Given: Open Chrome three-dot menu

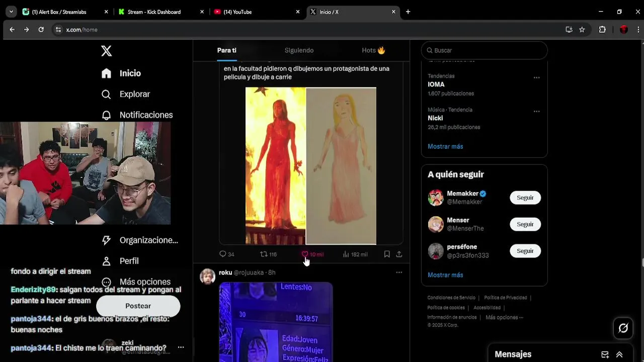Looking at the screenshot, I should coord(638,30).
